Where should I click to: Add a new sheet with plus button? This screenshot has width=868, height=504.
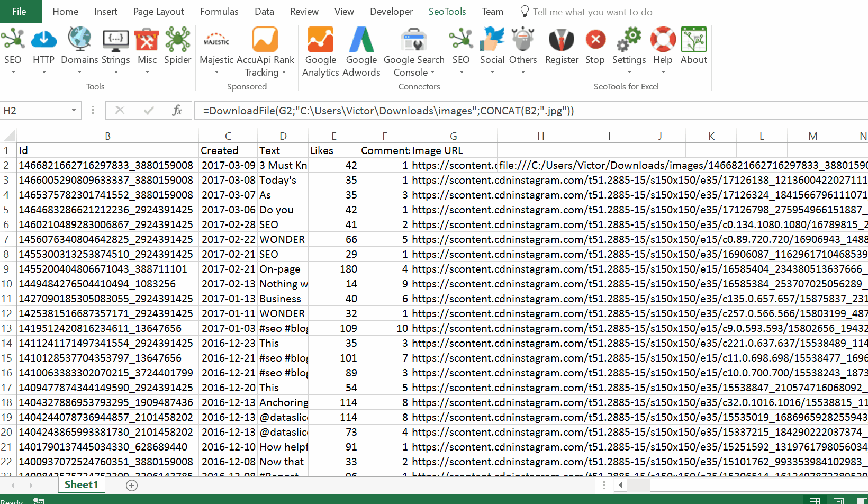pyautogui.click(x=132, y=485)
